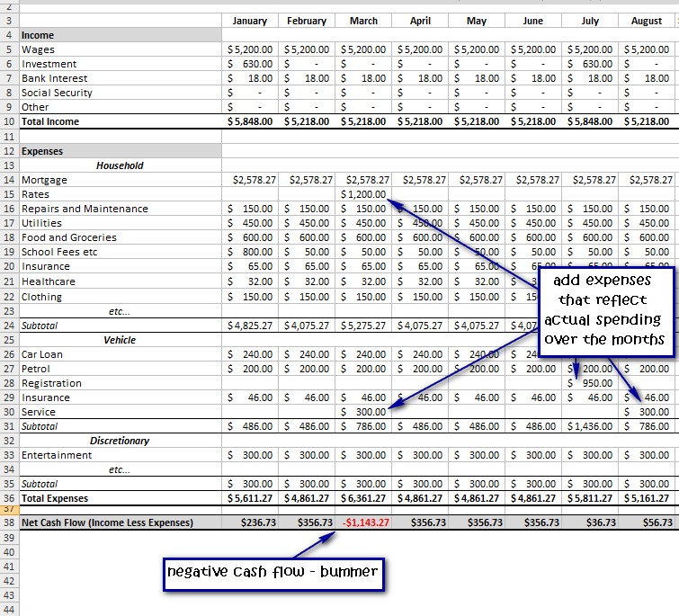Image resolution: width=679 pixels, height=616 pixels.
Task: Select the Expenses section heading cell
Action: click(121, 151)
